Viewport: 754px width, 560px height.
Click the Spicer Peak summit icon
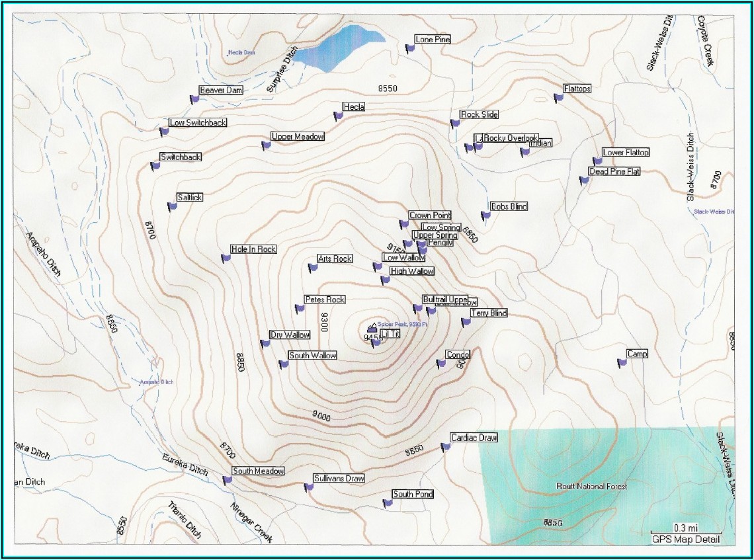(372, 328)
